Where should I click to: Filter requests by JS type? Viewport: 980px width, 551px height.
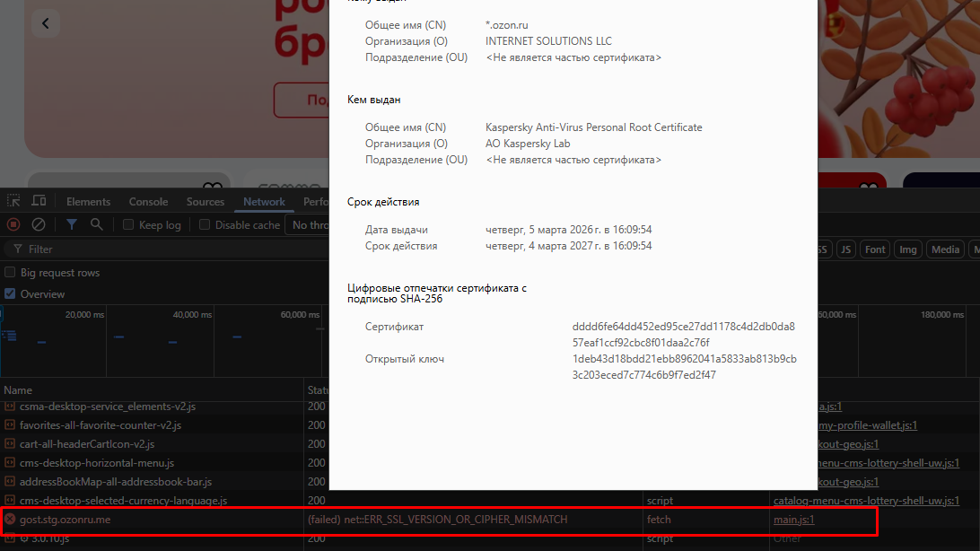pos(845,249)
